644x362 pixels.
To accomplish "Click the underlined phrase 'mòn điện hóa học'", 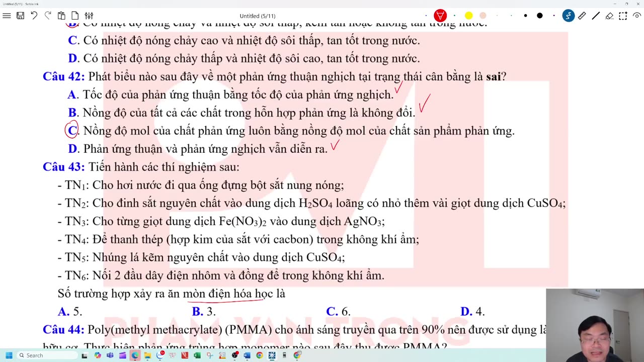I will (x=228, y=294).
